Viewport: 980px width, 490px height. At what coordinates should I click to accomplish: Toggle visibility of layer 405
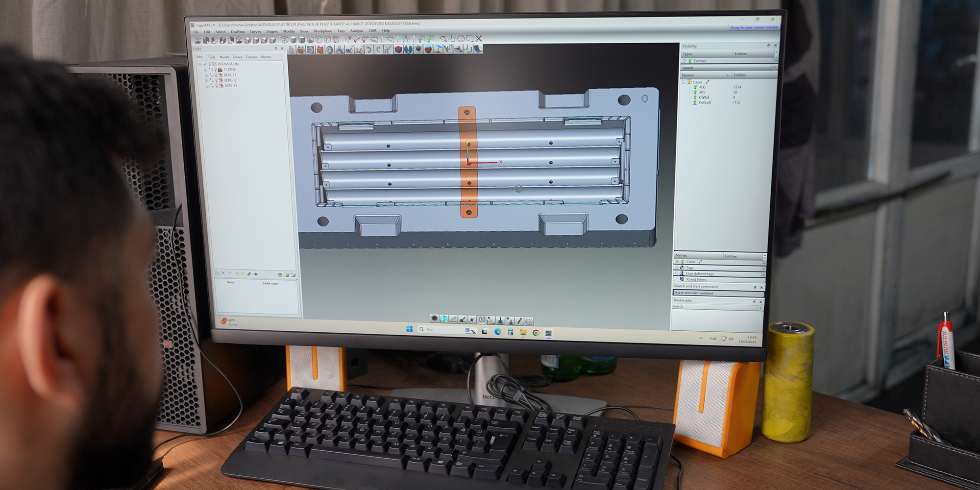coord(695,92)
